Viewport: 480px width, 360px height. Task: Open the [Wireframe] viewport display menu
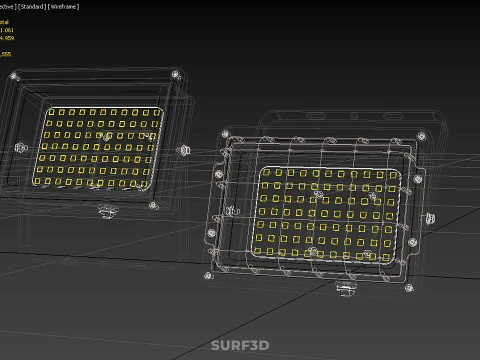(63, 7)
